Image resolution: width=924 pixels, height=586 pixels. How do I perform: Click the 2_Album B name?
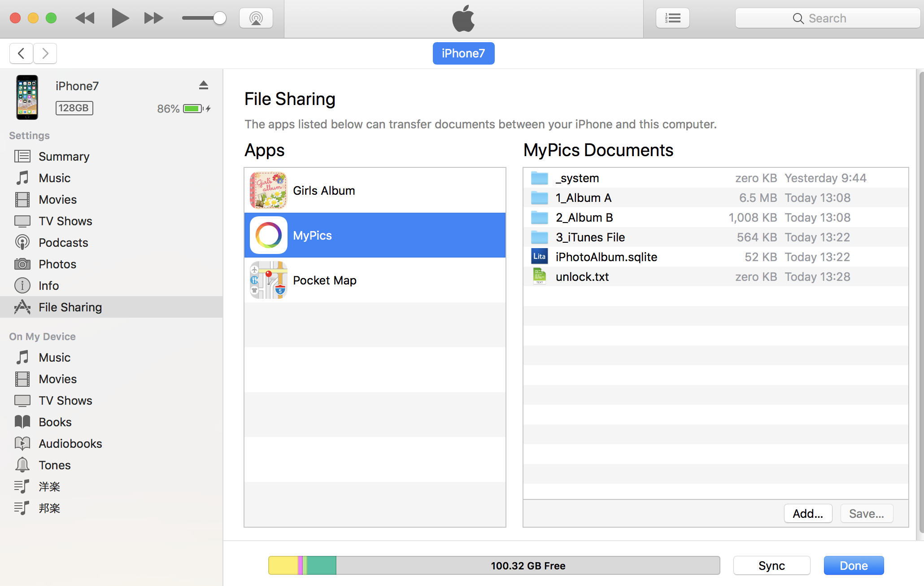click(584, 218)
